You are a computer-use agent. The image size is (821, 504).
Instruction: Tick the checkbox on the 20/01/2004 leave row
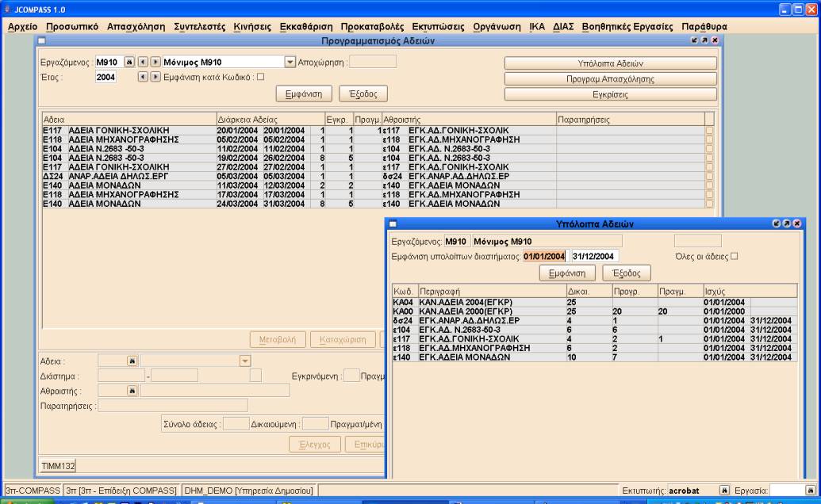[x=709, y=131]
